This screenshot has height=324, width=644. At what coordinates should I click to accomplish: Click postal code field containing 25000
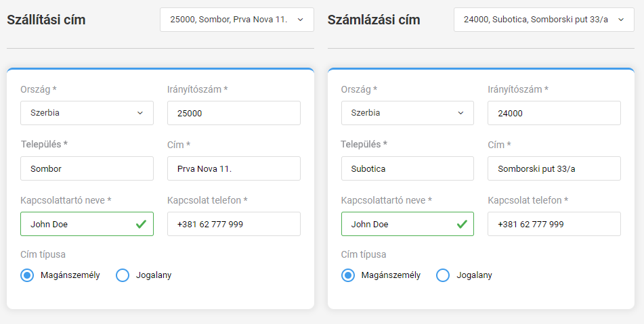(x=234, y=113)
